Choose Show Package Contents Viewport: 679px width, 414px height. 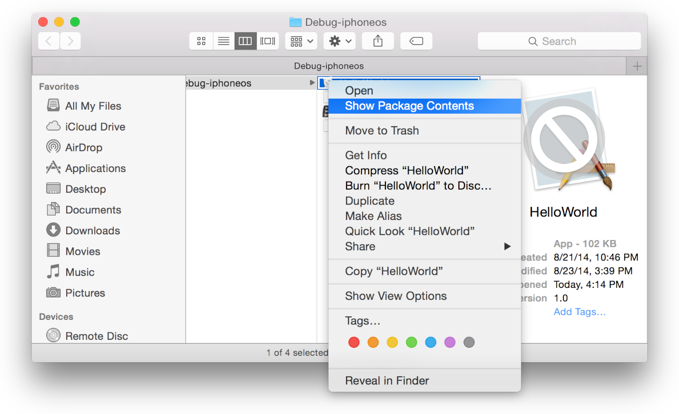pyautogui.click(x=424, y=106)
